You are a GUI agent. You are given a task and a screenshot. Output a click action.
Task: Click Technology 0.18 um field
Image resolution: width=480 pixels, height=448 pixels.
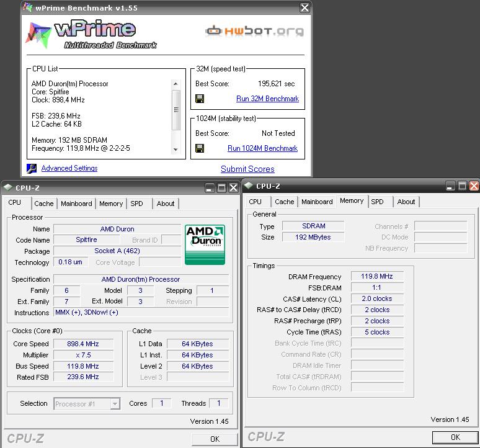(x=71, y=262)
